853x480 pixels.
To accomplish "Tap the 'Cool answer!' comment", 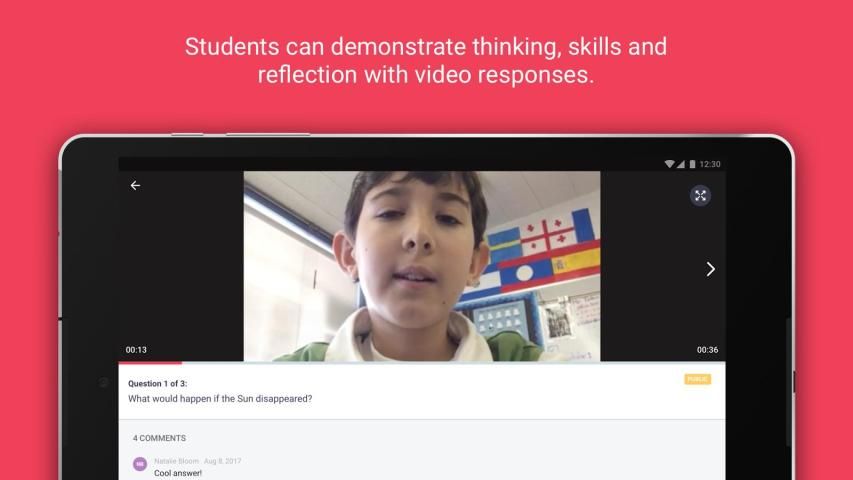I will [x=178, y=473].
